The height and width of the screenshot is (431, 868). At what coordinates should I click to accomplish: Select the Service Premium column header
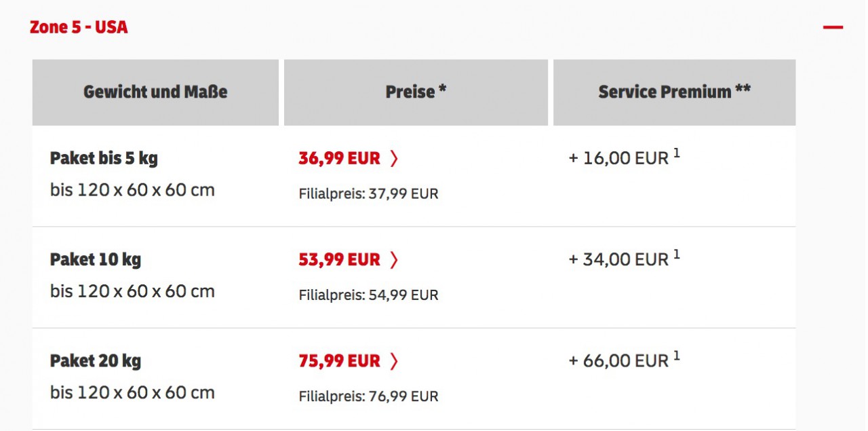pyautogui.click(x=674, y=92)
